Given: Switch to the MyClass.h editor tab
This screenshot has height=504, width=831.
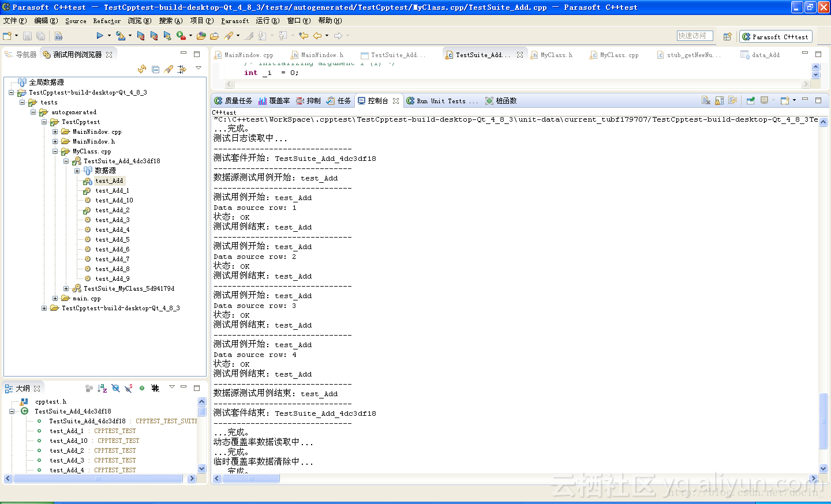Looking at the screenshot, I should tap(552, 55).
